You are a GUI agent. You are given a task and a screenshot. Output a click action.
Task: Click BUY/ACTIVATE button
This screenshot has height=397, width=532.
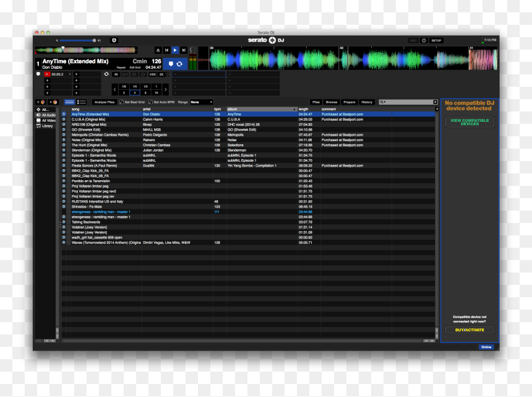pyautogui.click(x=470, y=329)
